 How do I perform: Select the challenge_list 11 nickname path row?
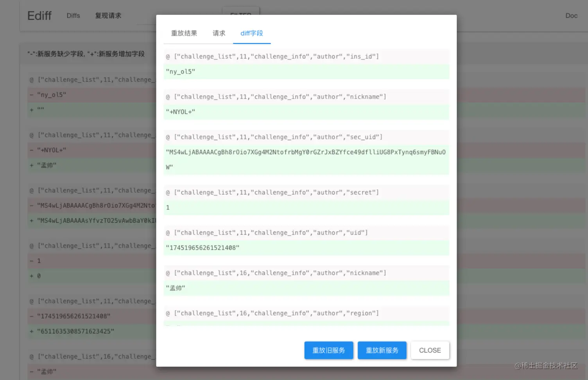(x=307, y=97)
